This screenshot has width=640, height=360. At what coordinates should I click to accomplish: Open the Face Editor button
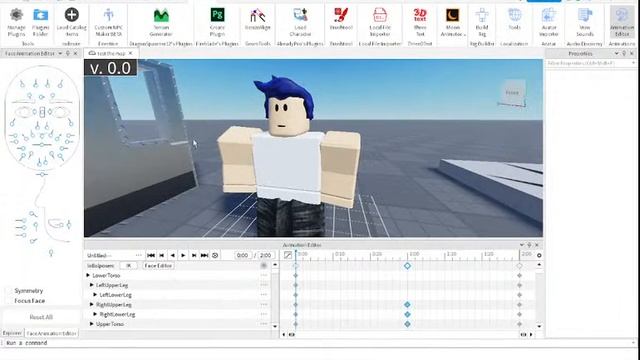pyautogui.click(x=158, y=266)
